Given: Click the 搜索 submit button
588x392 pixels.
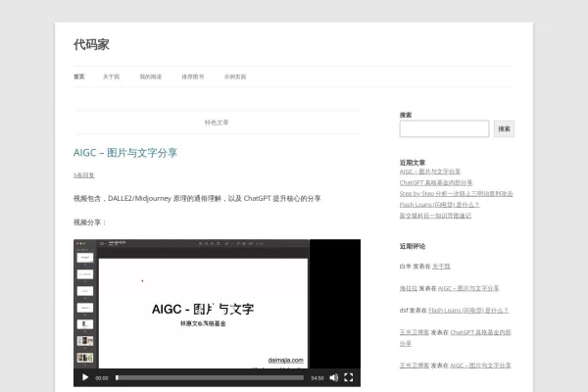Looking at the screenshot, I should (x=504, y=128).
